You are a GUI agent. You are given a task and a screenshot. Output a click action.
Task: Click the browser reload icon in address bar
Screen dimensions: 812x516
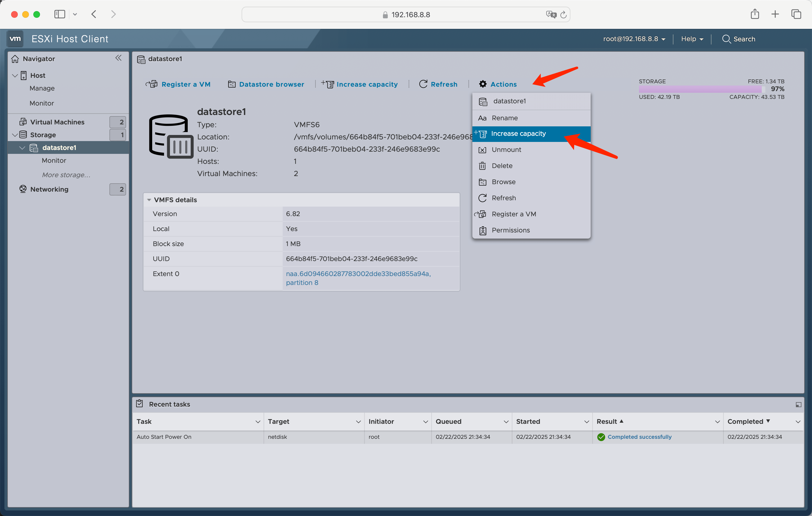click(563, 14)
